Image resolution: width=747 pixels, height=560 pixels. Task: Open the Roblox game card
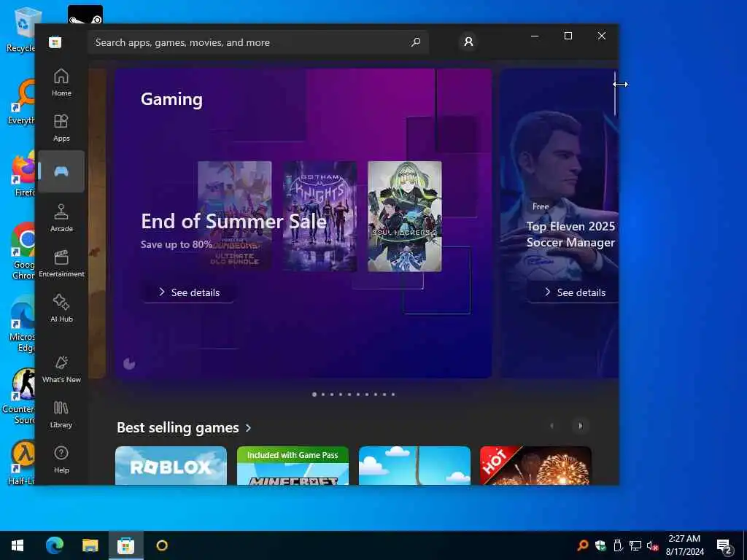coord(171,466)
